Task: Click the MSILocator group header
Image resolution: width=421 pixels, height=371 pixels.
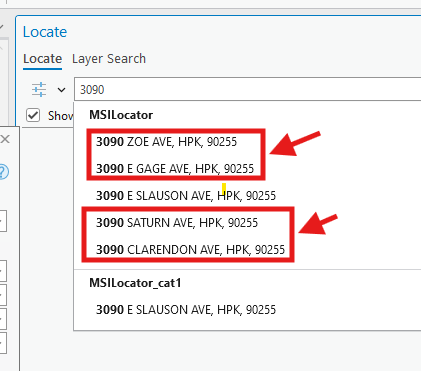Action: tap(121, 115)
